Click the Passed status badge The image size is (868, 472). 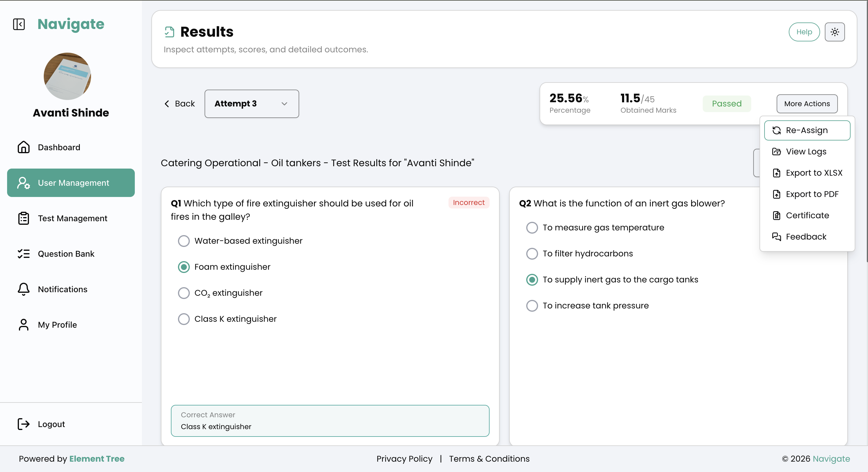click(727, 104)
